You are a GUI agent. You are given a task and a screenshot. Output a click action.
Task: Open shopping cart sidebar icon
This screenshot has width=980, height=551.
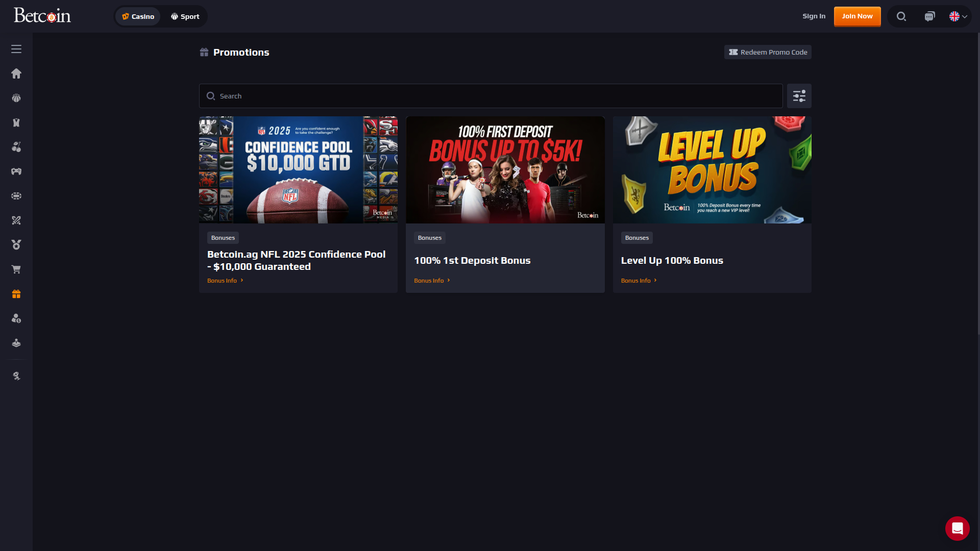(x=16, y=269)
